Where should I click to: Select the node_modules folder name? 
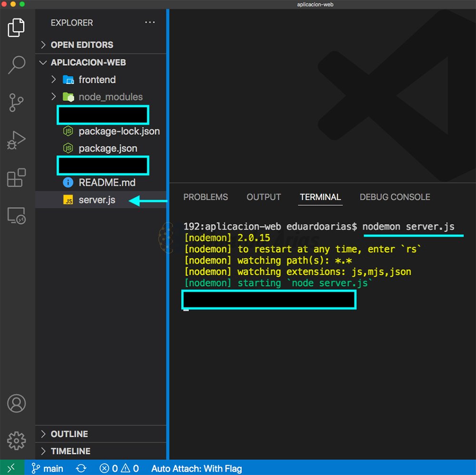point(110,97)
